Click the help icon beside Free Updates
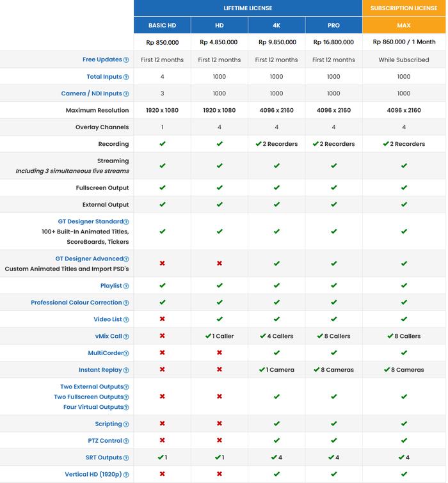The height and width of the screenshot is (483, 448). (126, 60)
